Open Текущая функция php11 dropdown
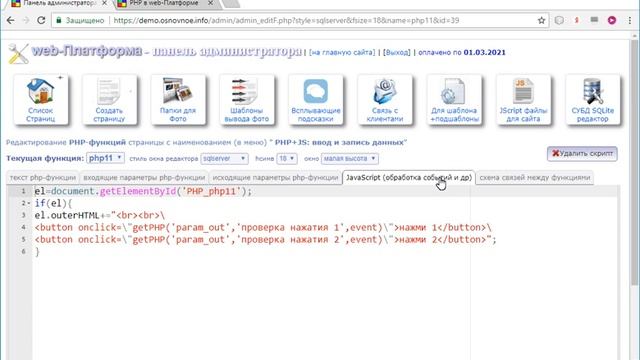The height and width of the screenshot is (360, 640). [x=105, y=158]
